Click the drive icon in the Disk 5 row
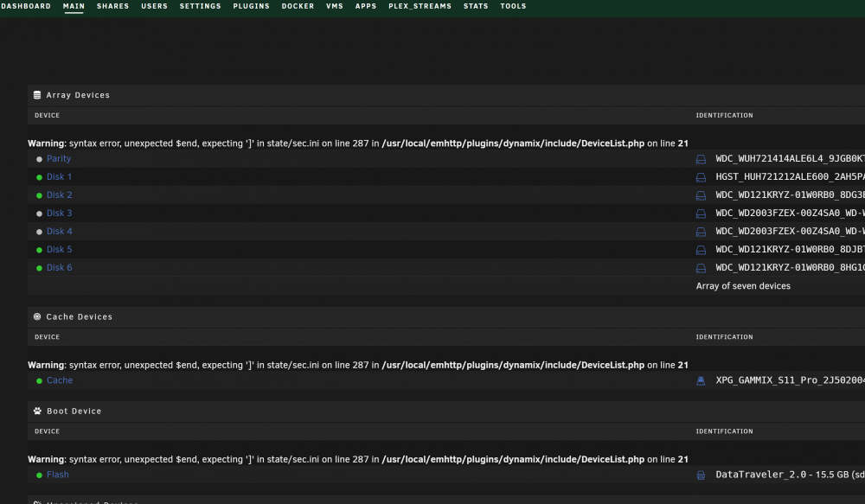Viewport: 865px width, 504px height. click(701, 251)
